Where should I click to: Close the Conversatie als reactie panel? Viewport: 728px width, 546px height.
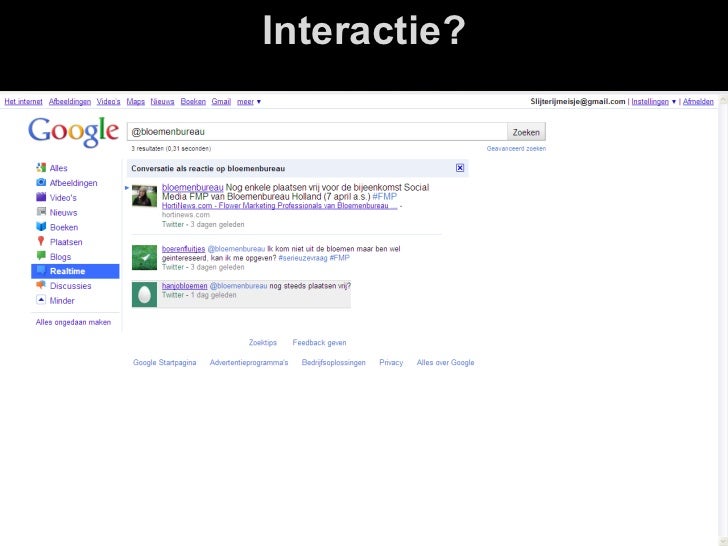[460, 168]
